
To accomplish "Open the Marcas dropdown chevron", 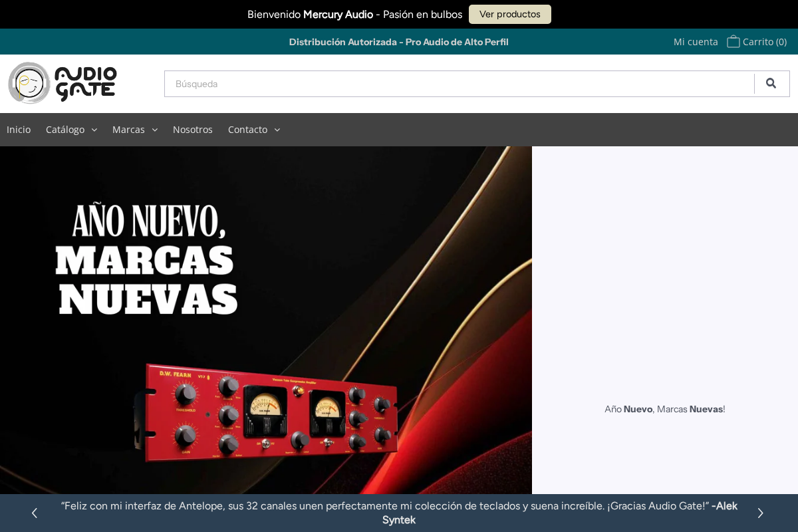I will (154, 130).
